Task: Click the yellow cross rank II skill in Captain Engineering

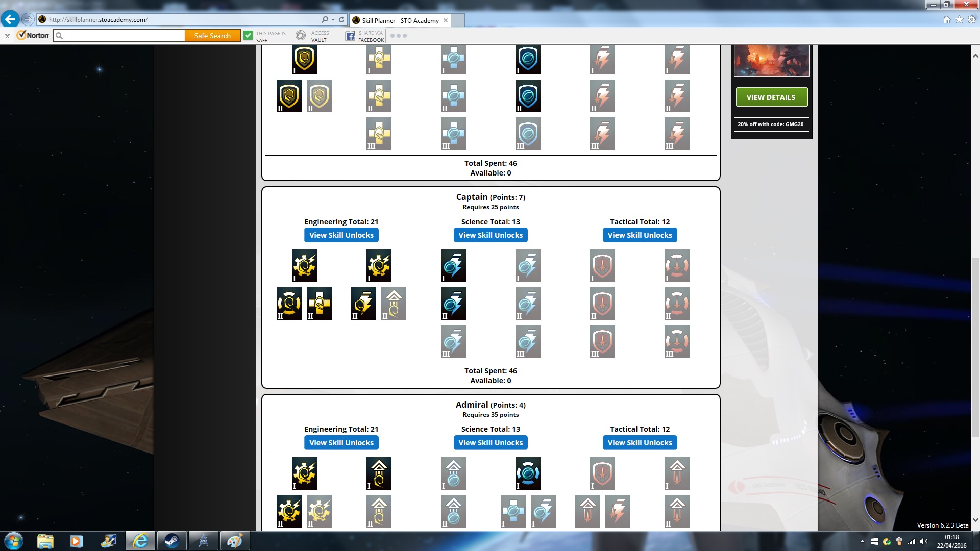Action: (x=319, y=304)
